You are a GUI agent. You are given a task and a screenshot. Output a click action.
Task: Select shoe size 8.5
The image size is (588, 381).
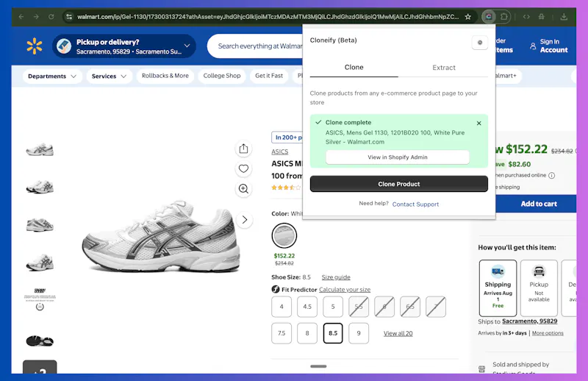(333, 333)
